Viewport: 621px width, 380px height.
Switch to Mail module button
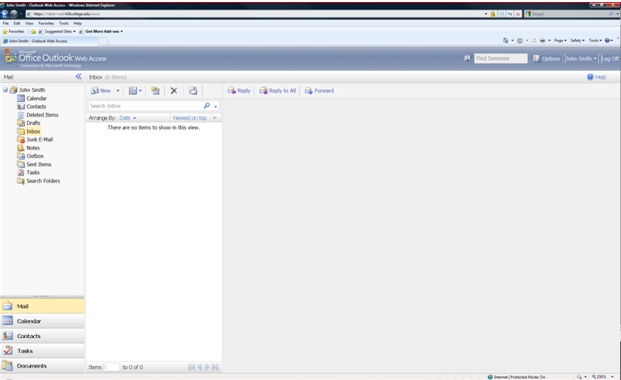pyautogui.click(x=42, y=306)
